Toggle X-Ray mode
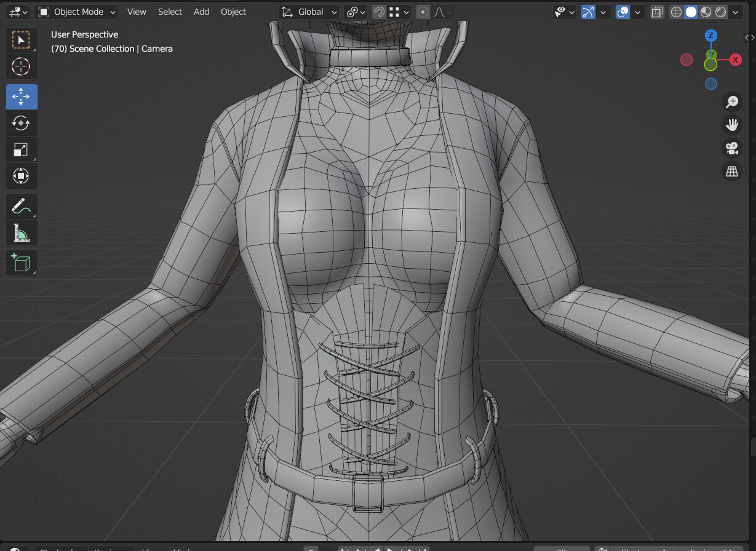The image size is (756, 551). point(656,12)
